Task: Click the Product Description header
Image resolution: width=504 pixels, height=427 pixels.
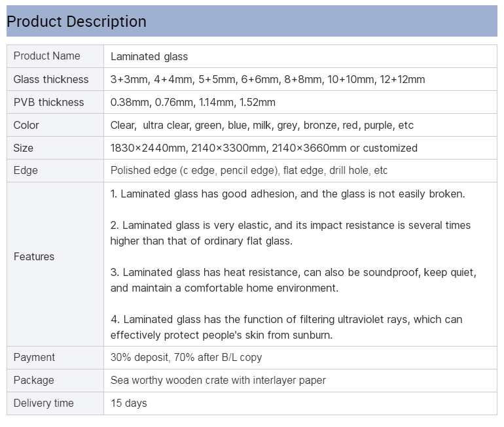Action: coord(77,22)
